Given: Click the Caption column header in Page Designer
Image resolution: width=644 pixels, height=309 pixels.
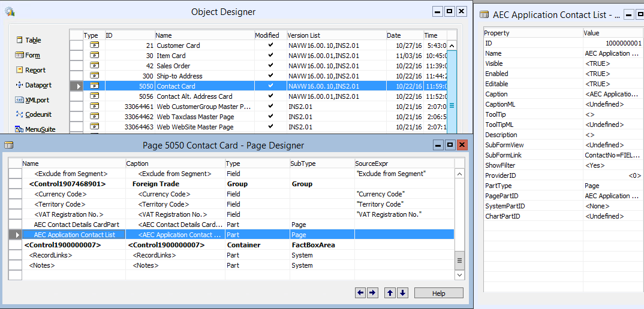Looking at the screenshot, I should pos(175,163).
